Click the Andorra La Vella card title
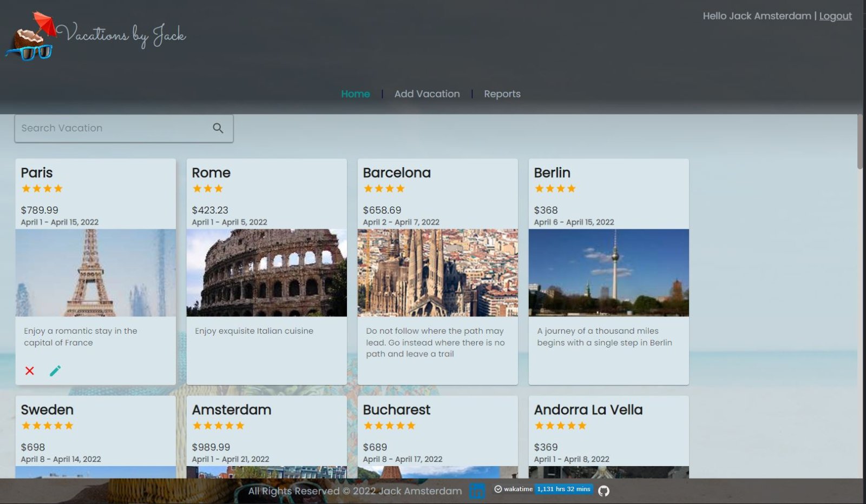This screenshot has width=866, height=504. [588, 409]
